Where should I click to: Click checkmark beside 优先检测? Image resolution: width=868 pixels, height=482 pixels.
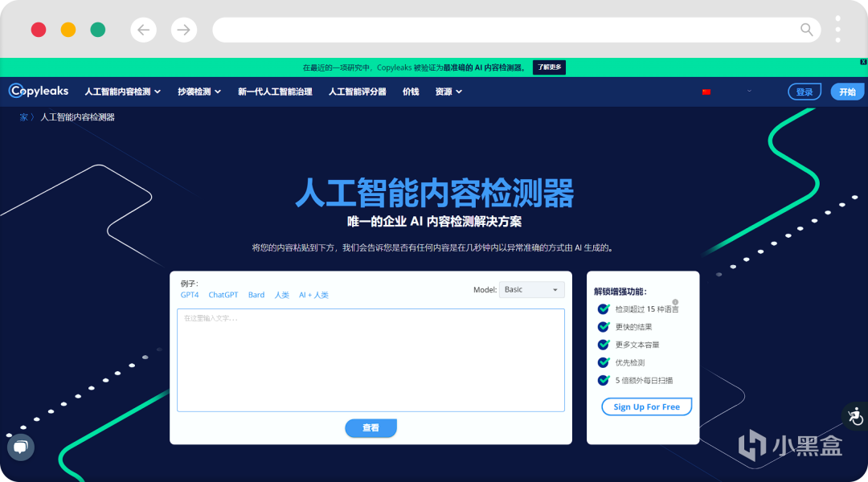(x=604, y=362)
